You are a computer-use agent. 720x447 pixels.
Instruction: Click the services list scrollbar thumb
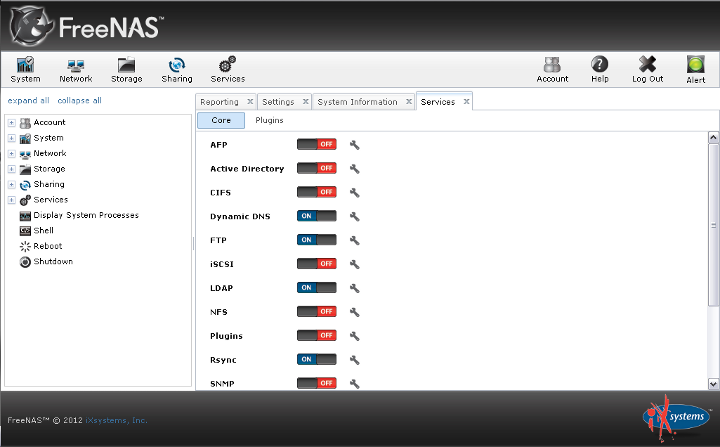tap(713, 225)
